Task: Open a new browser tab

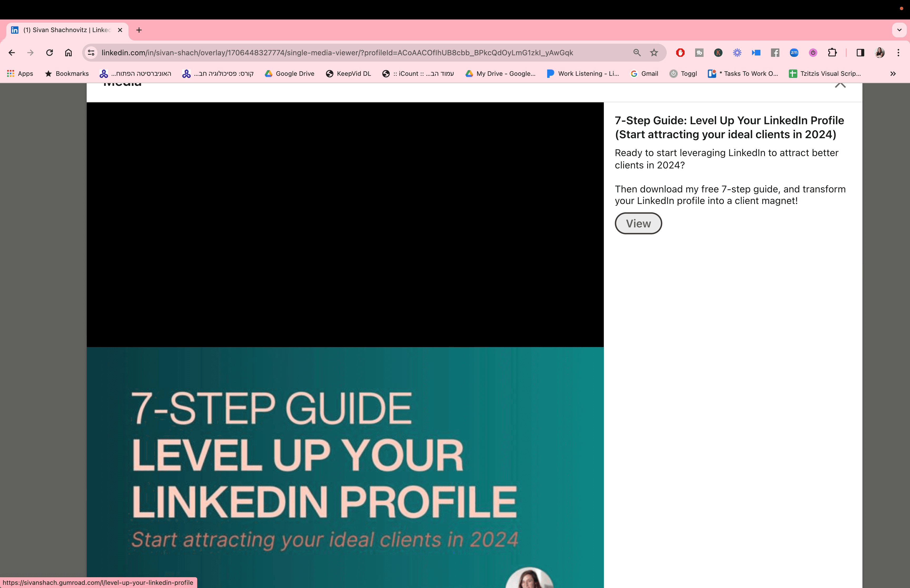Action: [x=139, y=30]
